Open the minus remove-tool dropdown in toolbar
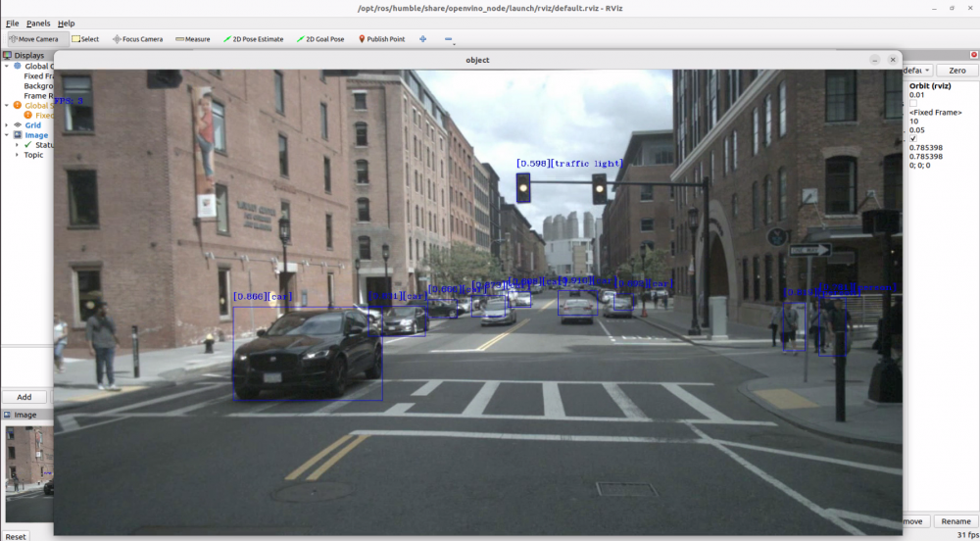980x541 pixels. tap(449, 40)
